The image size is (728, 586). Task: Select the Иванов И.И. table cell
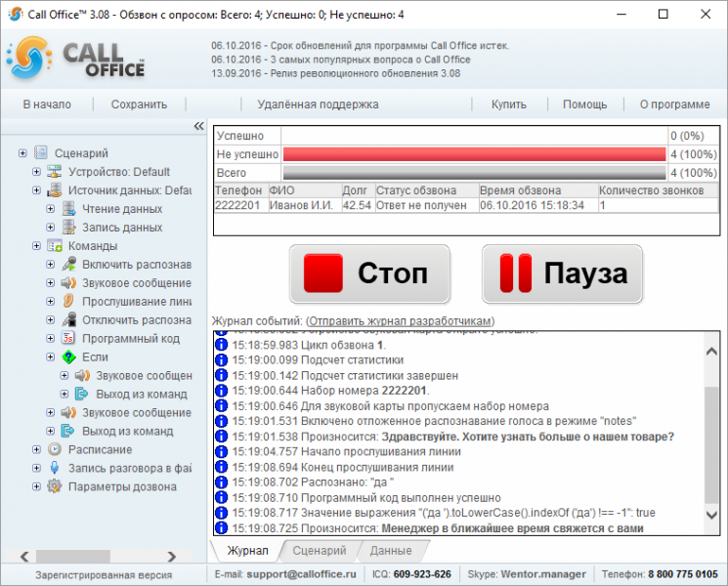click(305, 205)
